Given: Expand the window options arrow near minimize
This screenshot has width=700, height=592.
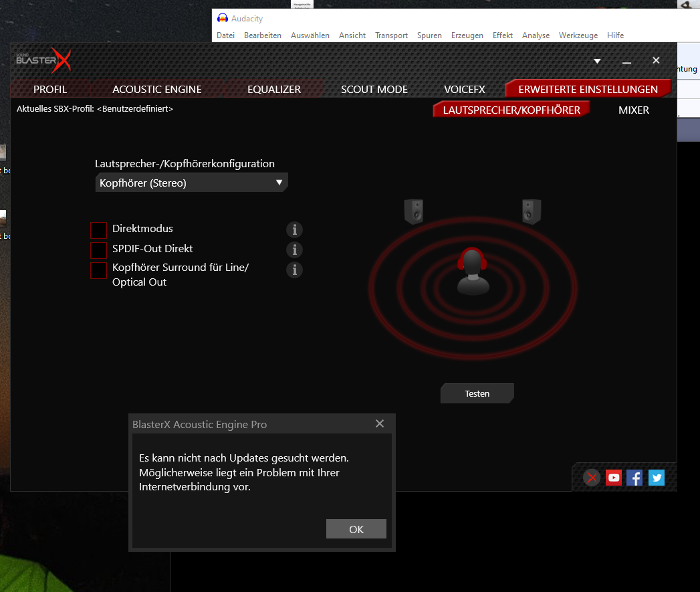Looking at the screenshot, I should 596,60.
